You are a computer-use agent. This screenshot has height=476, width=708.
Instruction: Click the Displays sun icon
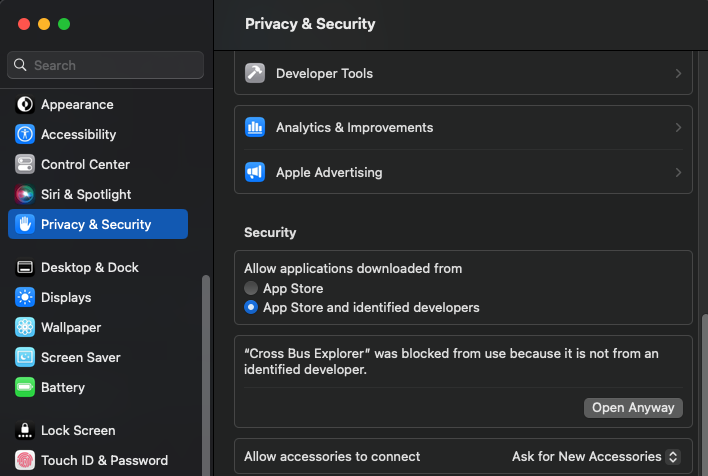25,297
